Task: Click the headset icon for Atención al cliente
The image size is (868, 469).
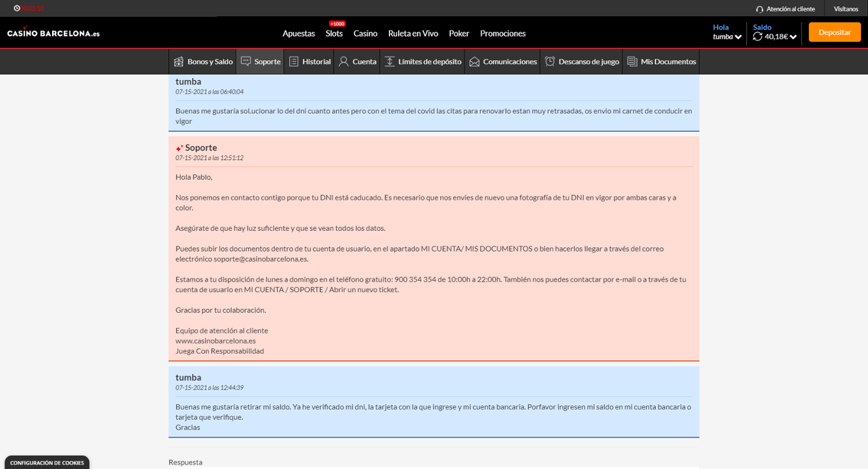Action: pos(760,9)
